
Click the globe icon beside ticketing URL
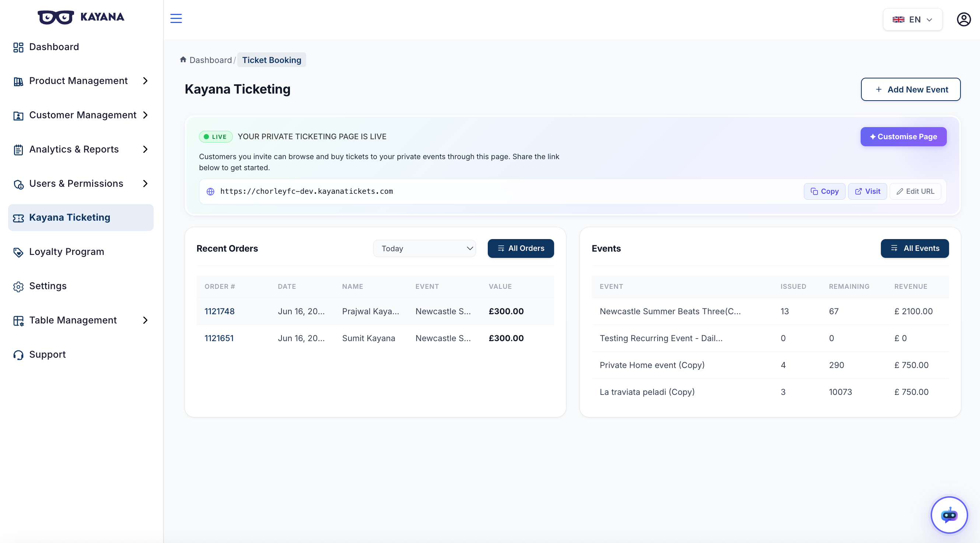click(x=210, y=192)
